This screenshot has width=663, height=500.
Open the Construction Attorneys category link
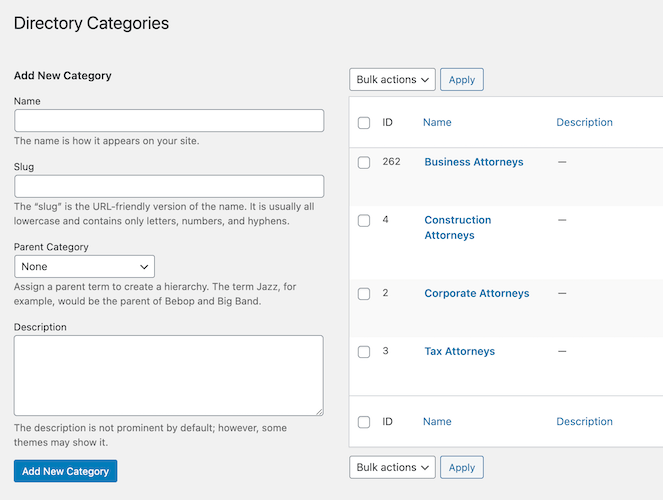click(x=458, y=227)
